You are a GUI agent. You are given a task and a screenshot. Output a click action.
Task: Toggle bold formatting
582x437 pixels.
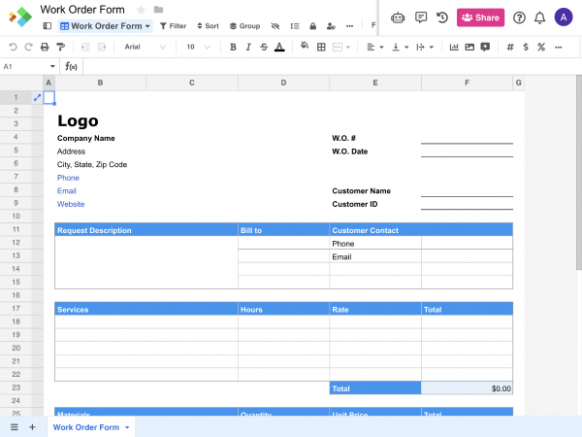[233, 47]
